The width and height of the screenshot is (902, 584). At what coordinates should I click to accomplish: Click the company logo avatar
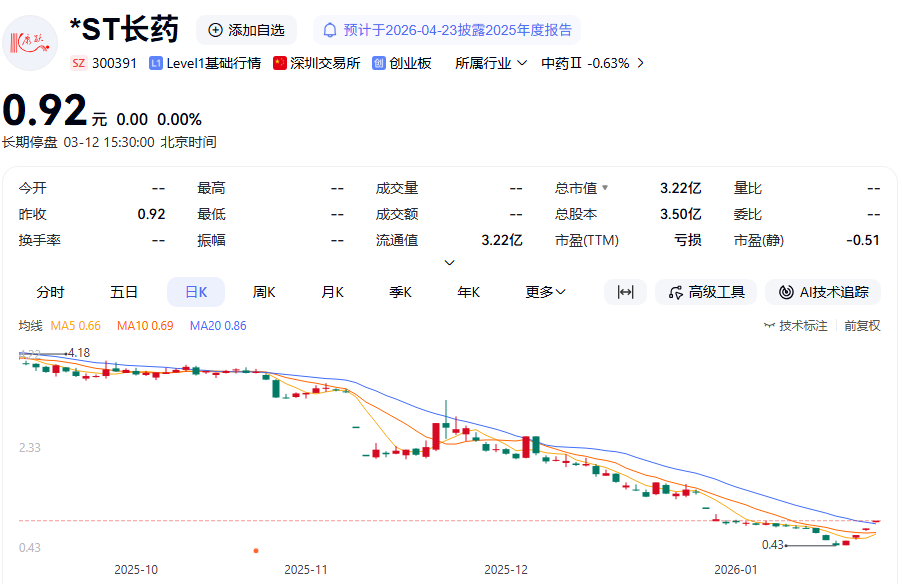pos(30,42)
